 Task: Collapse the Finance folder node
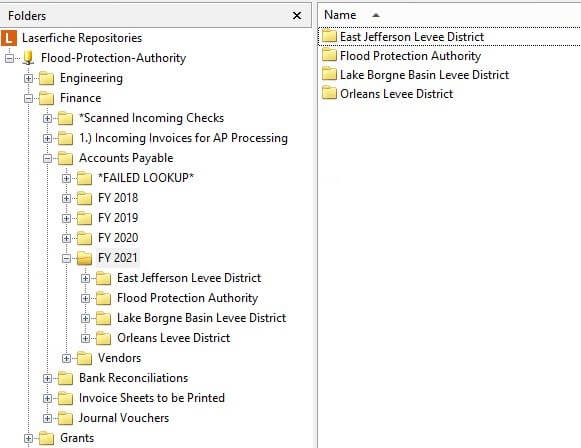pyautogui.click(x=28, y=99)
